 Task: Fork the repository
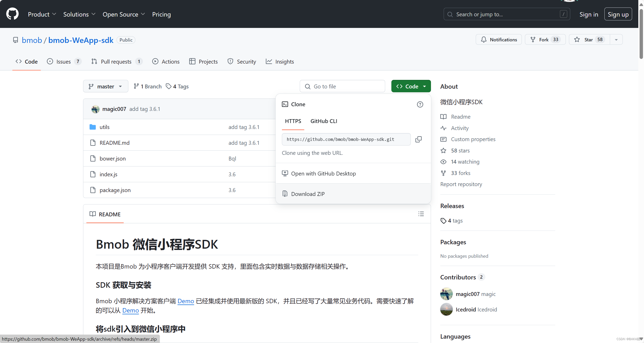[x=545, y=40]
